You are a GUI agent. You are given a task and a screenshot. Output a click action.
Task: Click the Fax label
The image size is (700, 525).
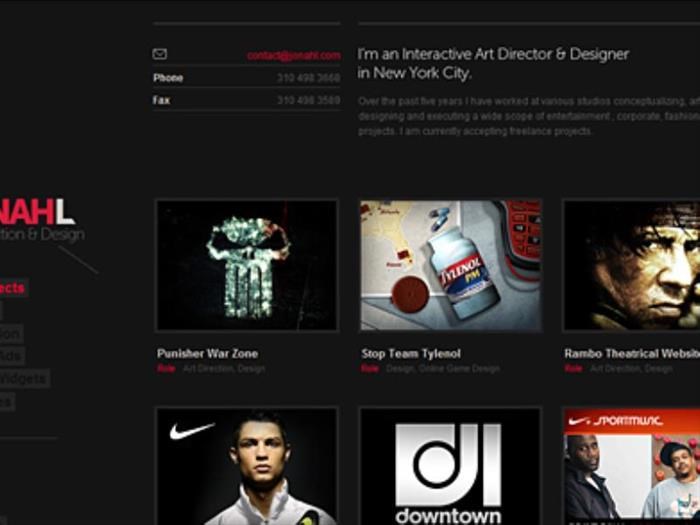(161, 100)
